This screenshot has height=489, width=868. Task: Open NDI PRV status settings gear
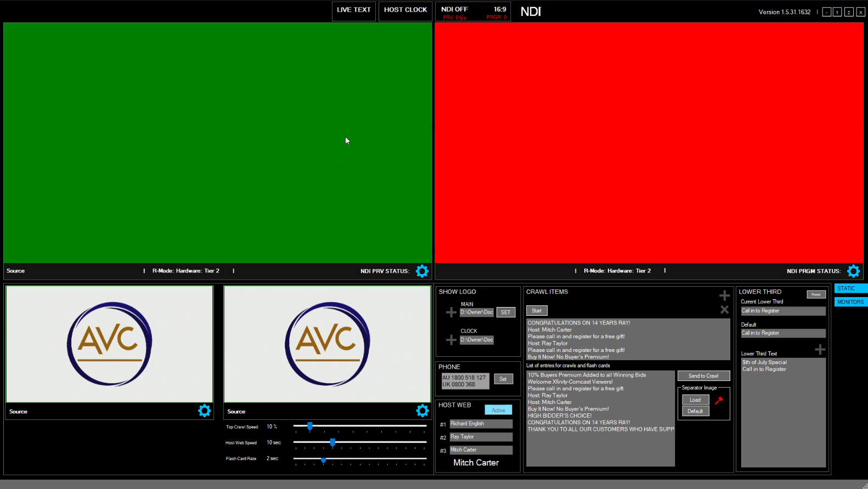pos(422,271)
